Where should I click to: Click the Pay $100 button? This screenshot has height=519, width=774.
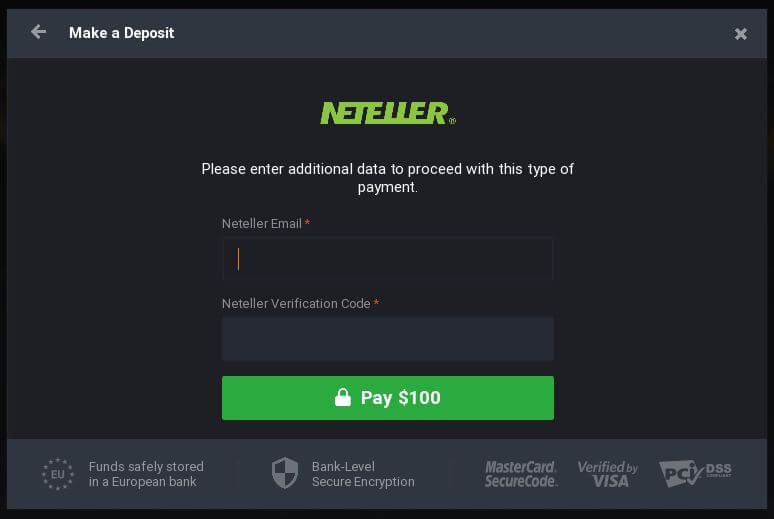click(387, 398)
